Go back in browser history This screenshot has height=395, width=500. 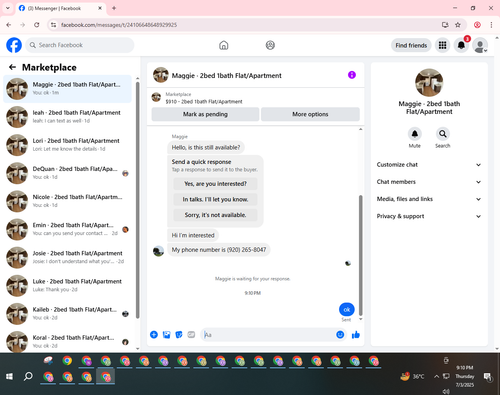tap(9, 25)
